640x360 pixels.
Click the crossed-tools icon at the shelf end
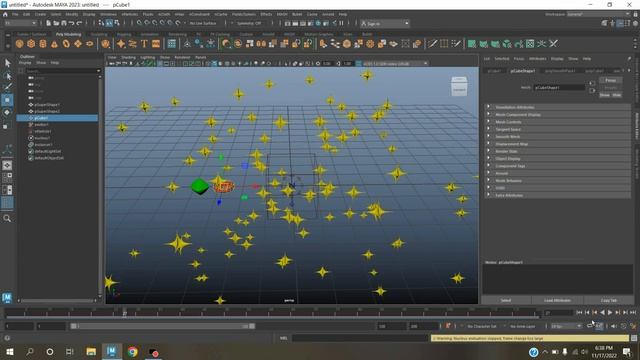click(x=553, y=44)
